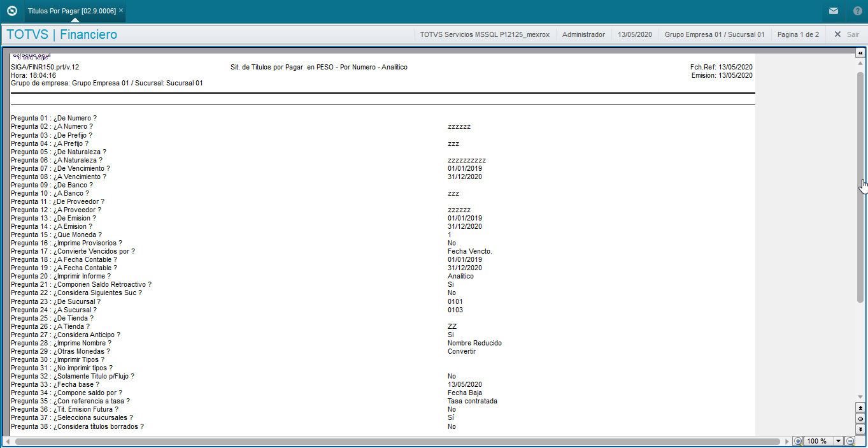
Task: Click the Analitico value of Pregunta 20
Action: pos(460,276)
